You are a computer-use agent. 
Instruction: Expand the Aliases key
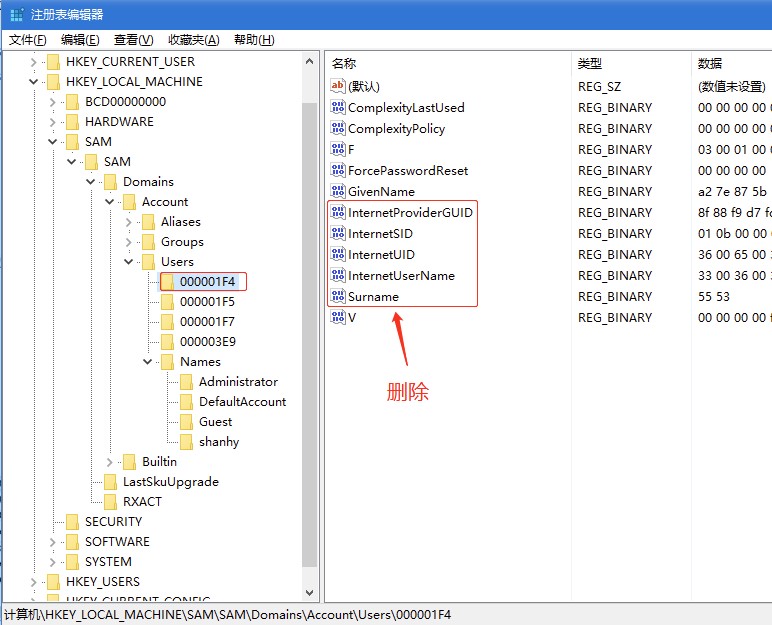click(129, 222)
